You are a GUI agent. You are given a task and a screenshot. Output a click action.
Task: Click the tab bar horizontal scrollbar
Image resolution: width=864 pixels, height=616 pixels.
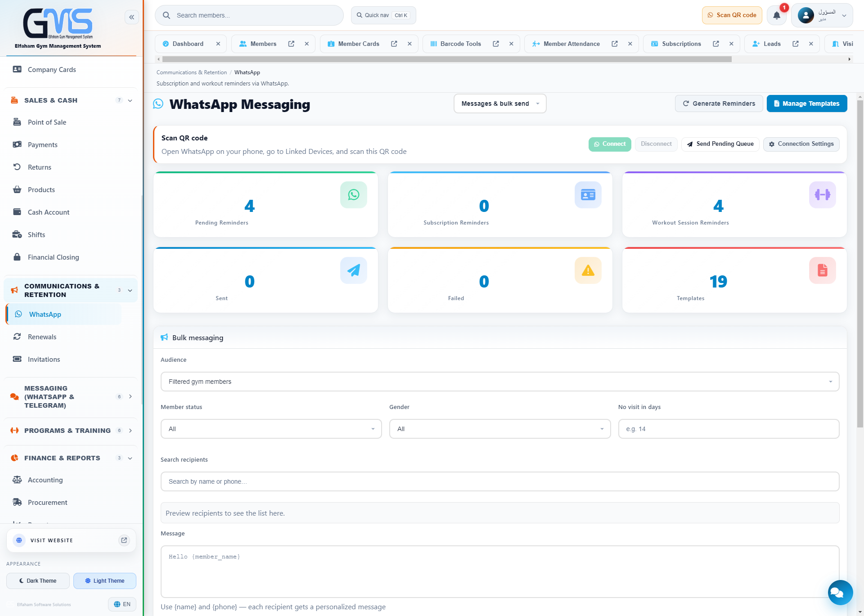coord(447,59)
